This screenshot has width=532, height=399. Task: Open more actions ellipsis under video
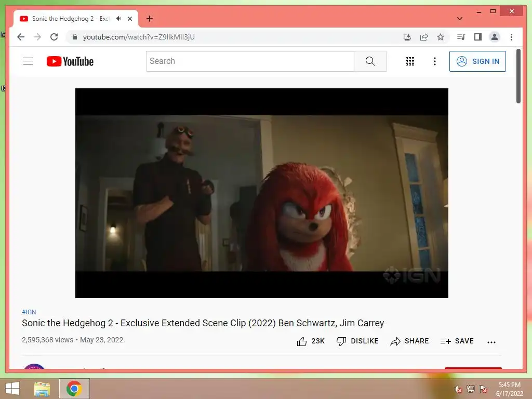coord(491,342)
